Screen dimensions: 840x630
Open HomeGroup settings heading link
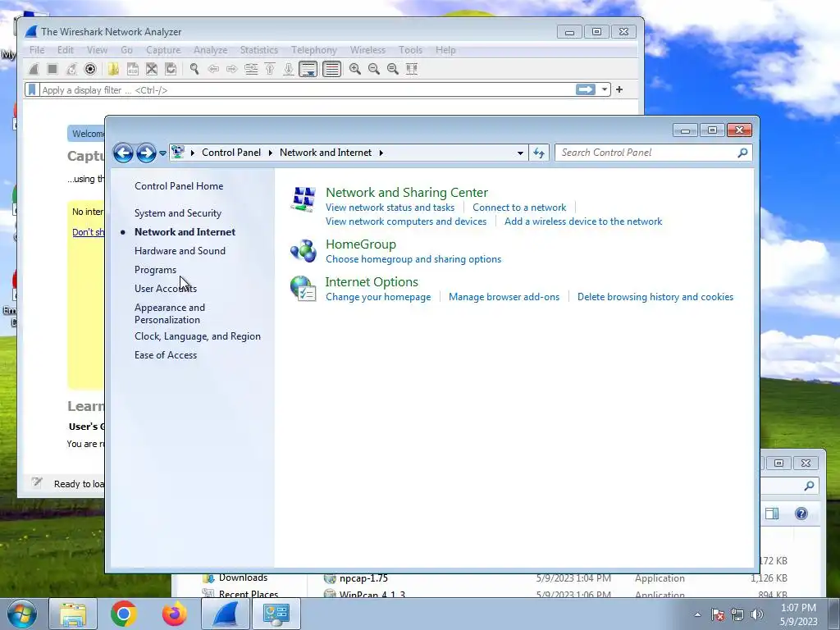pyautogui.click(x=361, y=244)
